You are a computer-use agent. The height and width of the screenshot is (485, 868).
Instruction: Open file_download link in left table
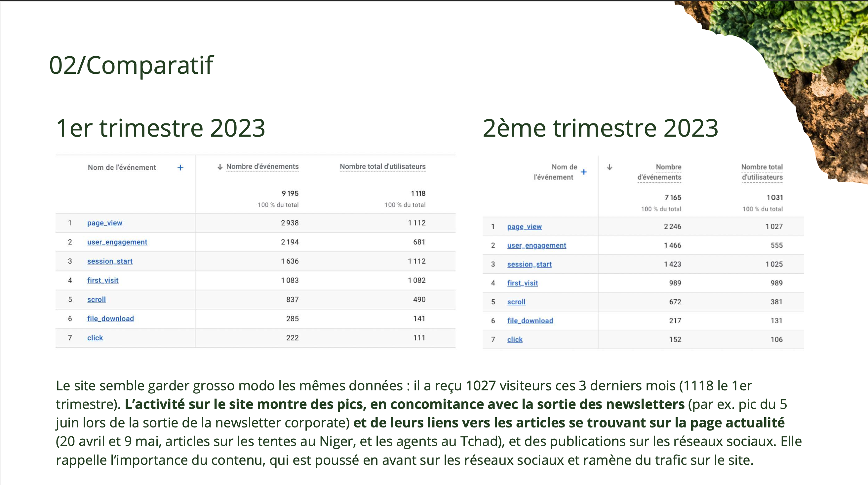pyautogui.click(x=110, y=319)
